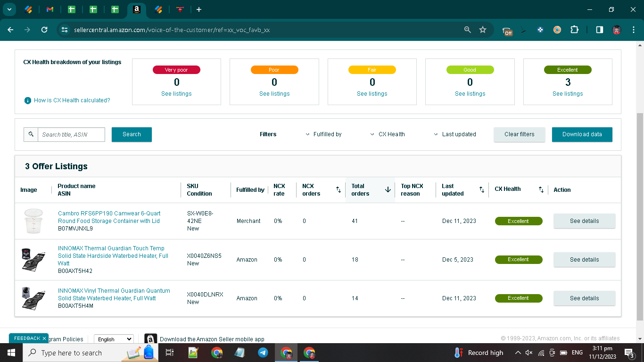Screen dimensions: 644x362
Task: See listings under Very poor
Action: point(176,94)
